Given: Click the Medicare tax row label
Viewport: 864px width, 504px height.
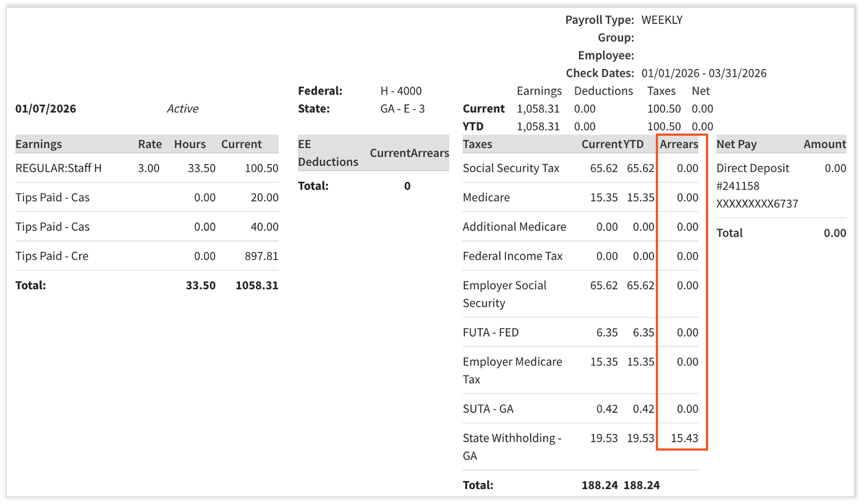Looking at the screenshot, I should tap(486, 197).
